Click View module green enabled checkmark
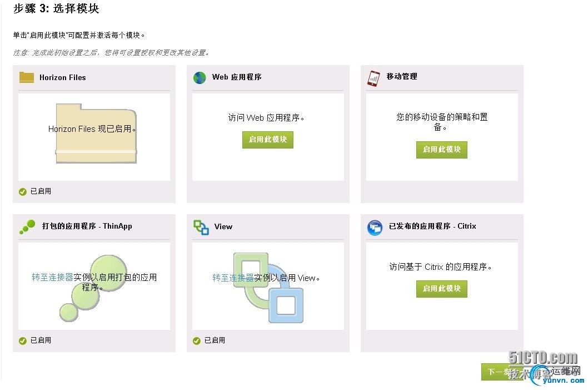 196,340
